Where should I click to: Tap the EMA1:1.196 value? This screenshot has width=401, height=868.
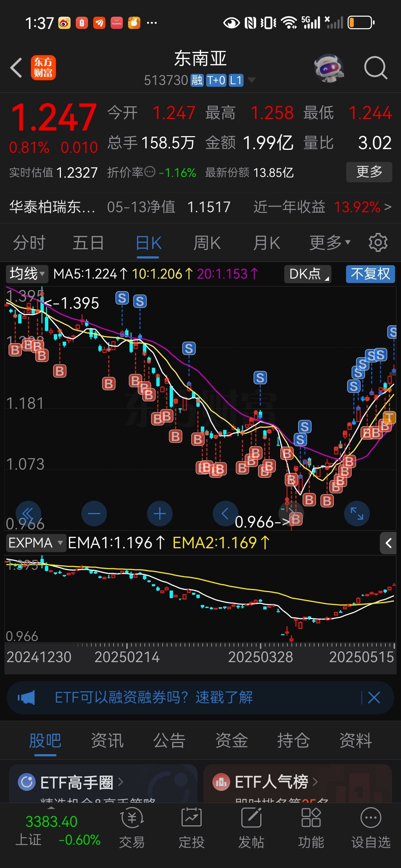(116, 543)
